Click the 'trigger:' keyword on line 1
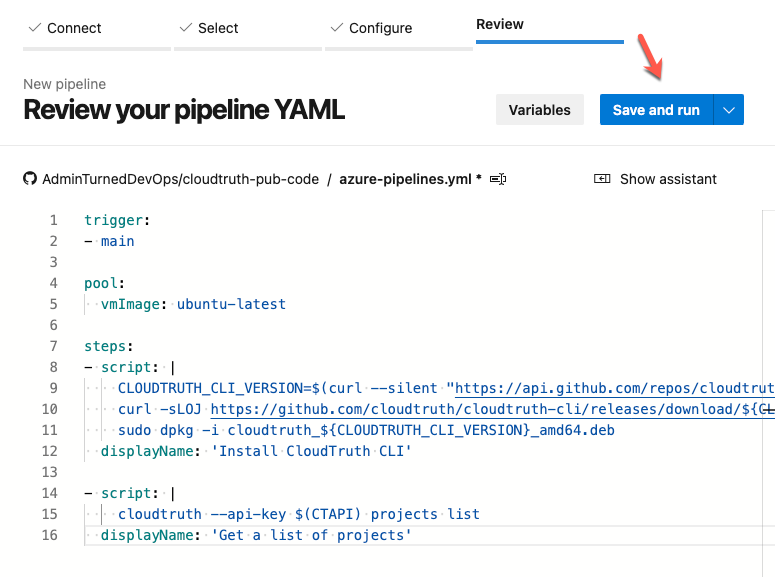 coord(117,220)
